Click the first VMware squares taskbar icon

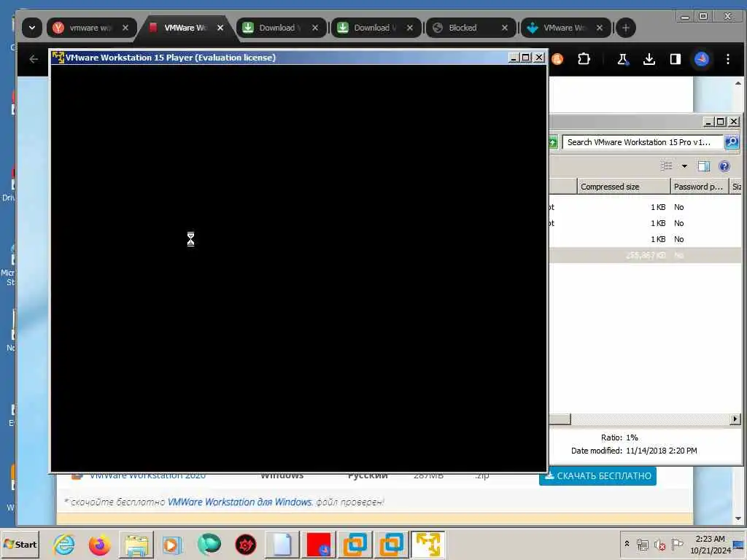point(355,544)
